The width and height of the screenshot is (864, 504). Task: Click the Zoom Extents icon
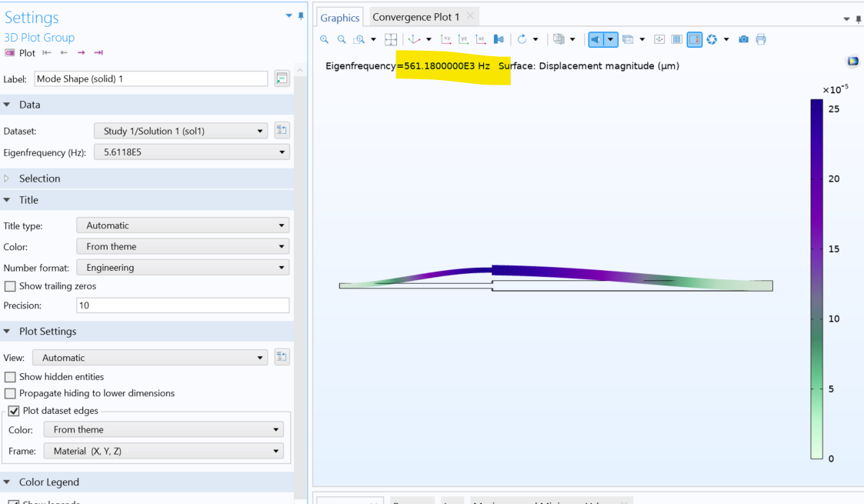coord(391,39)
